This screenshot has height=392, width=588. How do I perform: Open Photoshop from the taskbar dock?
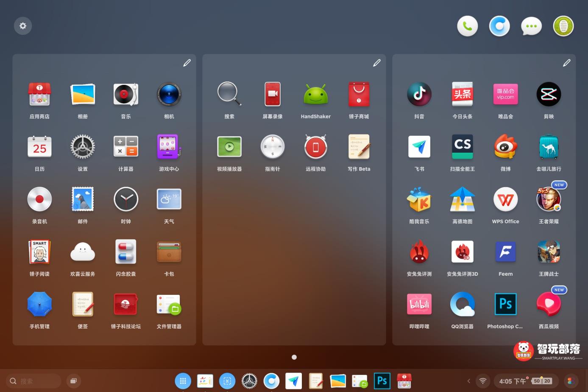point(382,381)
